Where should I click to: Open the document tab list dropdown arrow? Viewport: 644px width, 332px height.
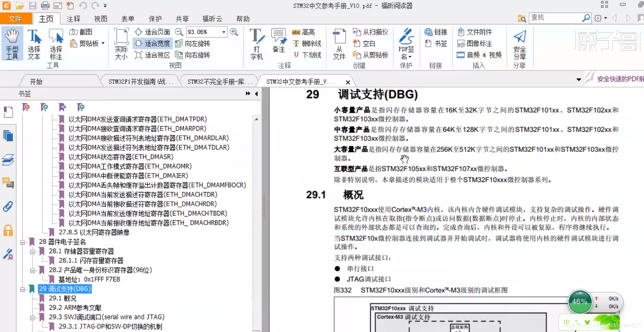[x=579, y=80]
